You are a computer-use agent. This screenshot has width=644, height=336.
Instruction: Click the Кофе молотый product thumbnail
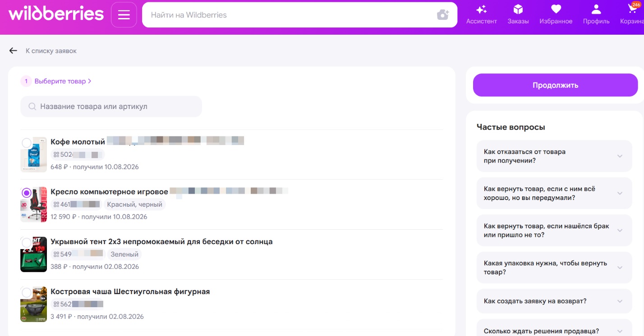[33, 154]
